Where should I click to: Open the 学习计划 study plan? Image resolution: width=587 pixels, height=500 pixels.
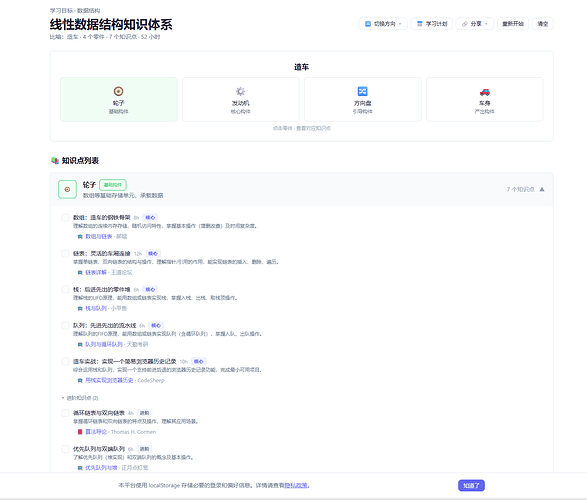432,24
